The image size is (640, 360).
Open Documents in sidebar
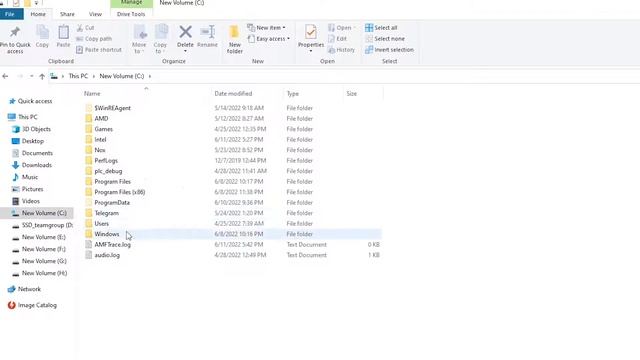click(33, 153)
